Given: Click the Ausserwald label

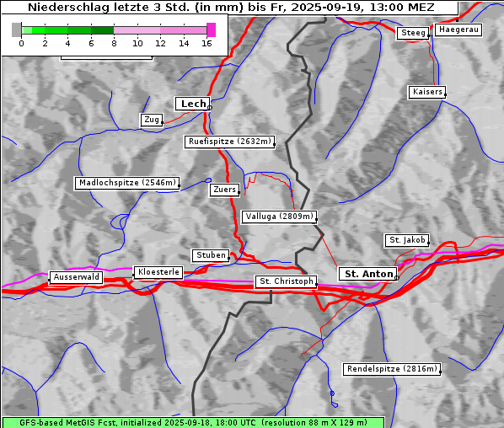Looking at the screenshot, I should [76, 277].
